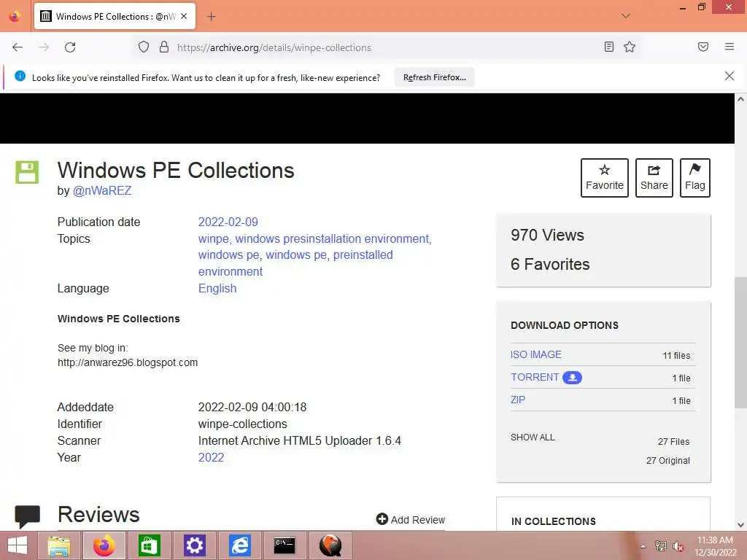Open the English language link
The image size is (747, 560).
tap(217, 289)
